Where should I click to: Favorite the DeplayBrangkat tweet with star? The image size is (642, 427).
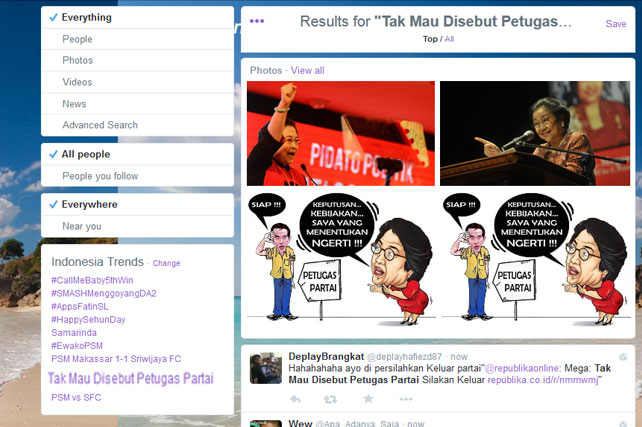point(368,399)
